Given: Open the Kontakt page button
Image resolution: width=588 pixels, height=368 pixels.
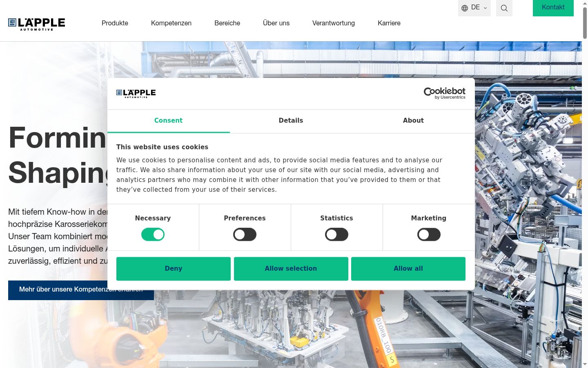Looking at the screenshot, I should click(x=553, y=8).
